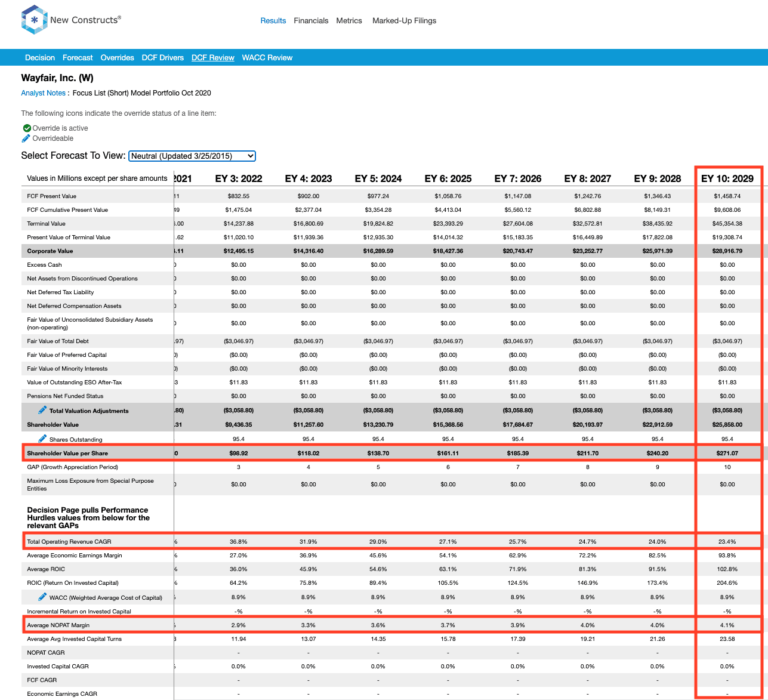Click the EY 3: 2022 column header
Screen dimensions: 768x700
(239, 178)
